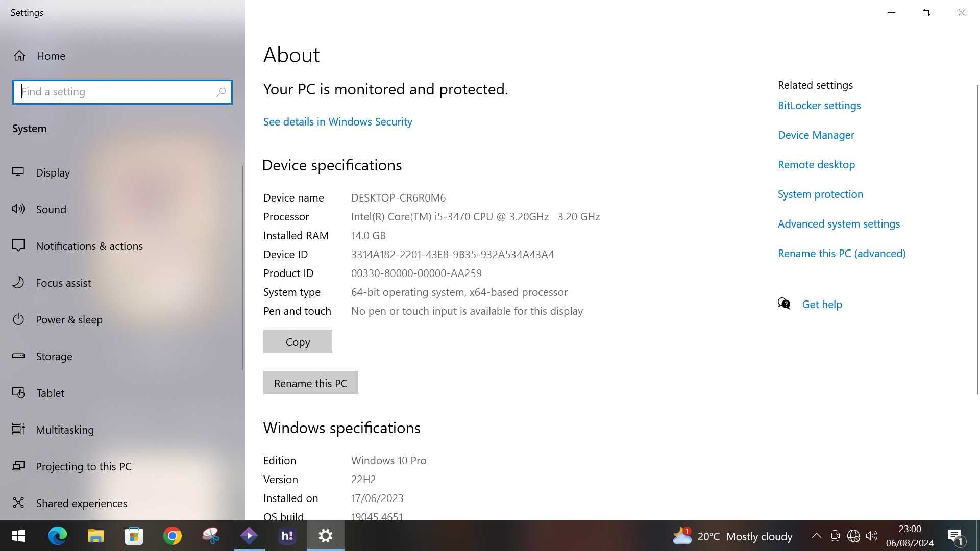The image size is (980, 551).
Task: Click the Display monitor icon
Action: pyautogui.click(x=18, y=172)
